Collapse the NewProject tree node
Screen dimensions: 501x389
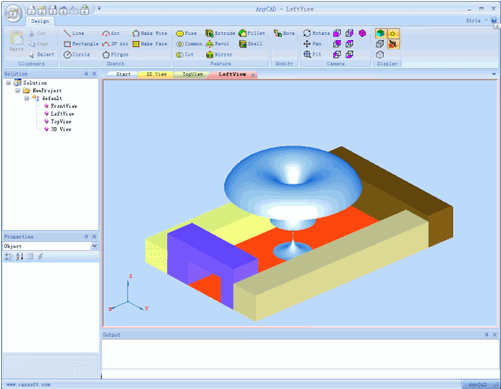tap(18, 90)
